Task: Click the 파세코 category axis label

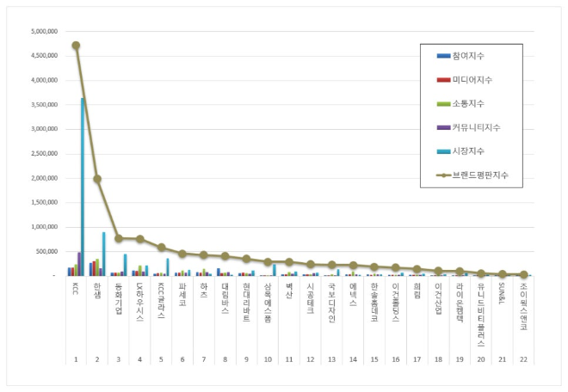Action: tap(182, 291)
